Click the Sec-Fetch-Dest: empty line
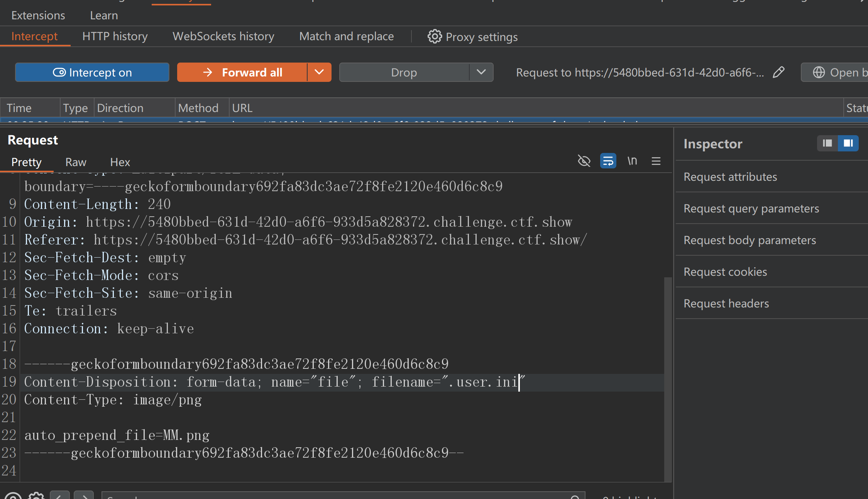Screen dimensions: 868x499 (105, 258)
